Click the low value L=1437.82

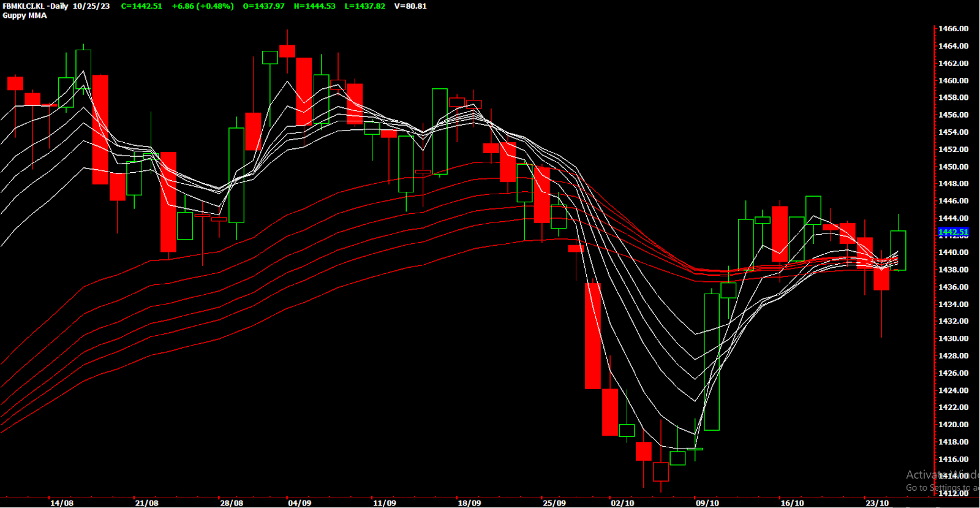click(x=365, y=6)
